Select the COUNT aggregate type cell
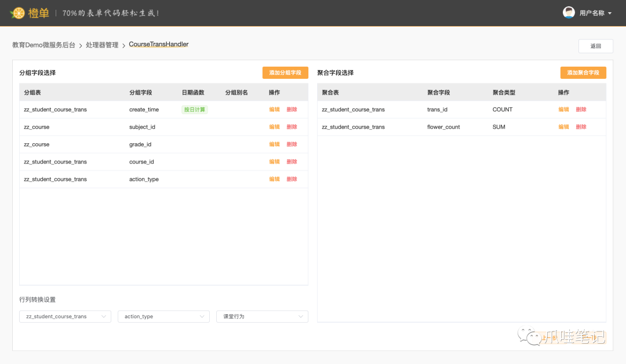Image resolution: width=626 pixels, height=364 pixels. pyautogui.click(x=503, y=110)
